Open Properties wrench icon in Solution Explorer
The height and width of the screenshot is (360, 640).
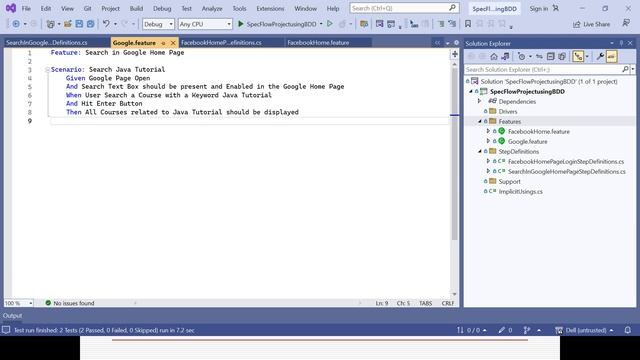coord(600,57)
